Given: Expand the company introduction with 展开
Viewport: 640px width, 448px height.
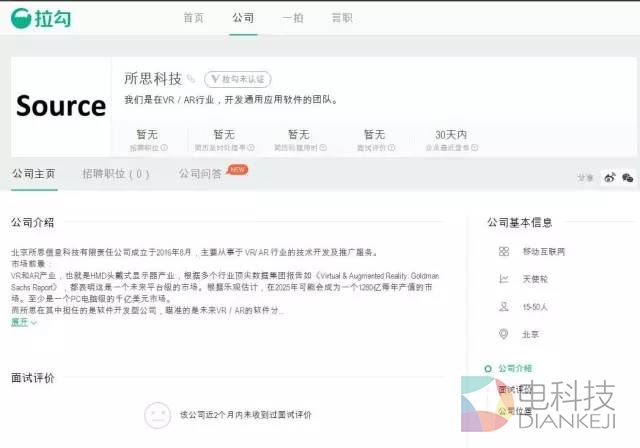Looking at the screenshot, I should point(20,322).
